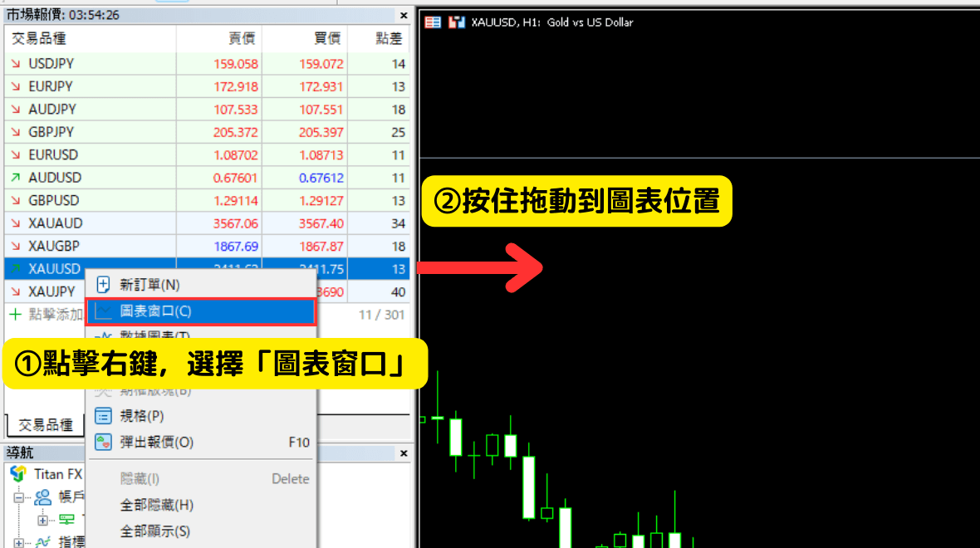Close the Market Watch (市場報價) panel

pyautogui.click(x=404, y=15)
